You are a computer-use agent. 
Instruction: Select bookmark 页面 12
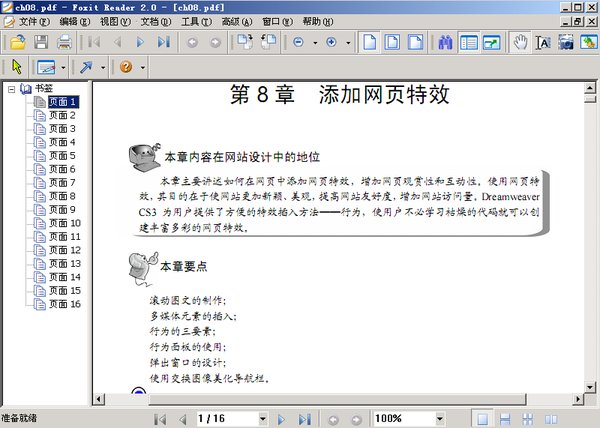[65, 250]
